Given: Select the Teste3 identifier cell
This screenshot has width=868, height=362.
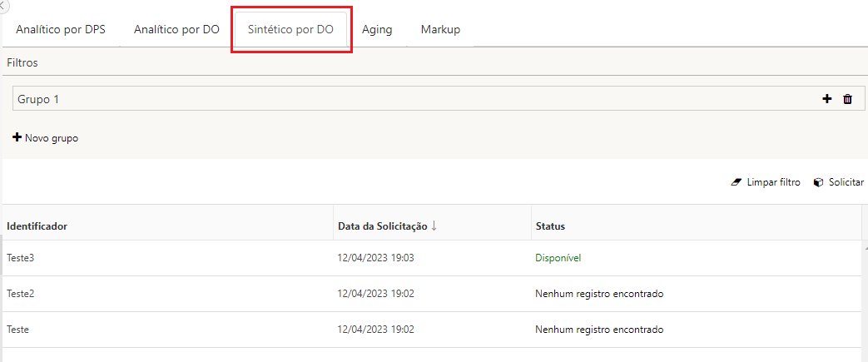Looking at the screenshot, I should click(21, 258).
